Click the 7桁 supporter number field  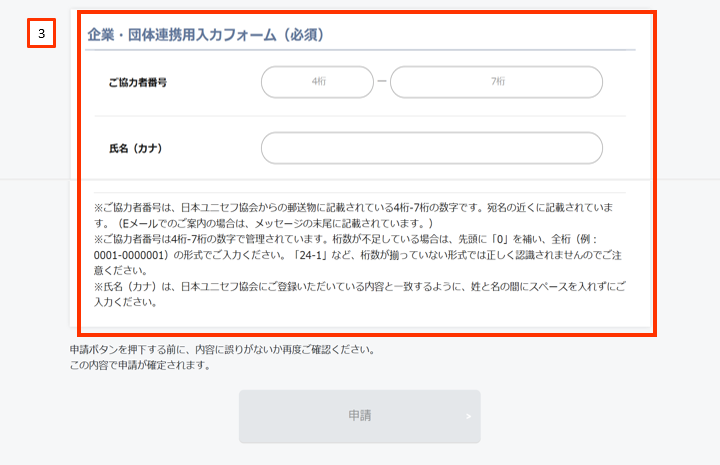click(x=496, y=82)
